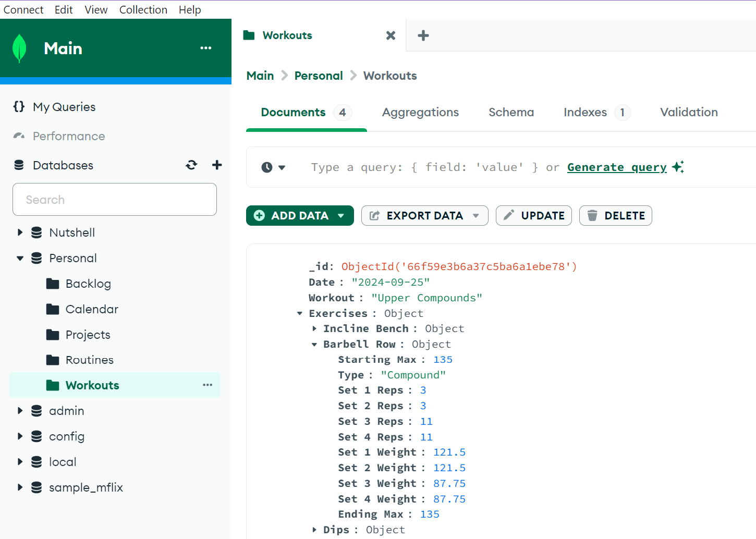The image size is (756, 539).
Task: Click the Nutshell database icon
Action: click(36, 232)
